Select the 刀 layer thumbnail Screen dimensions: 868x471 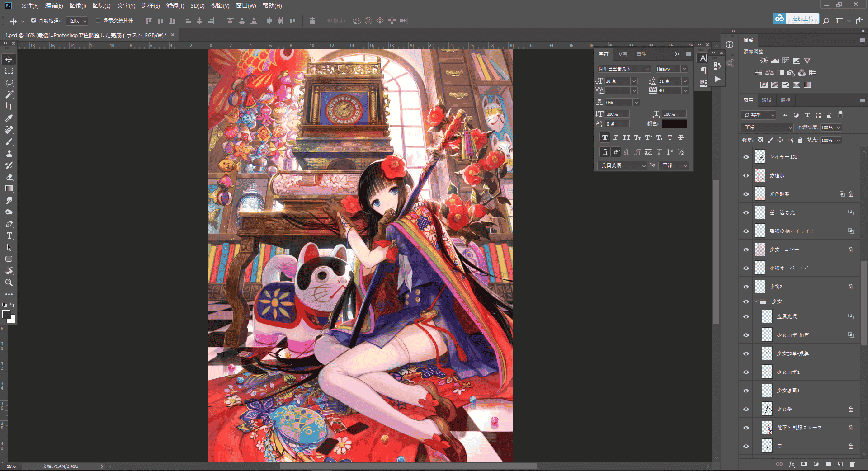(x=767, y=446)
